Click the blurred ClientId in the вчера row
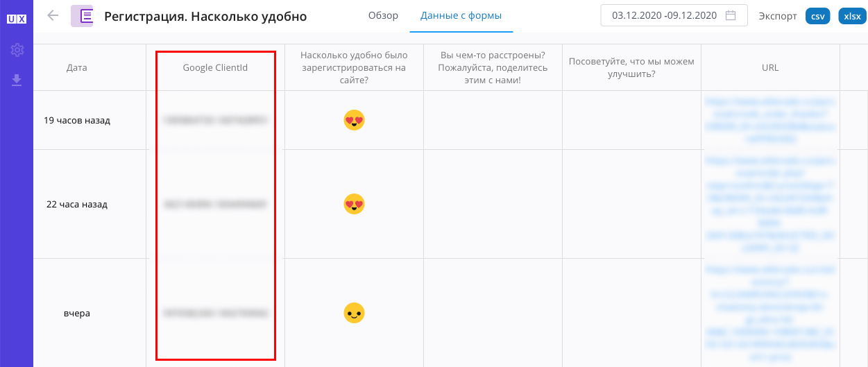The width and height of the screenshot is (868, 367). [215, 313]
